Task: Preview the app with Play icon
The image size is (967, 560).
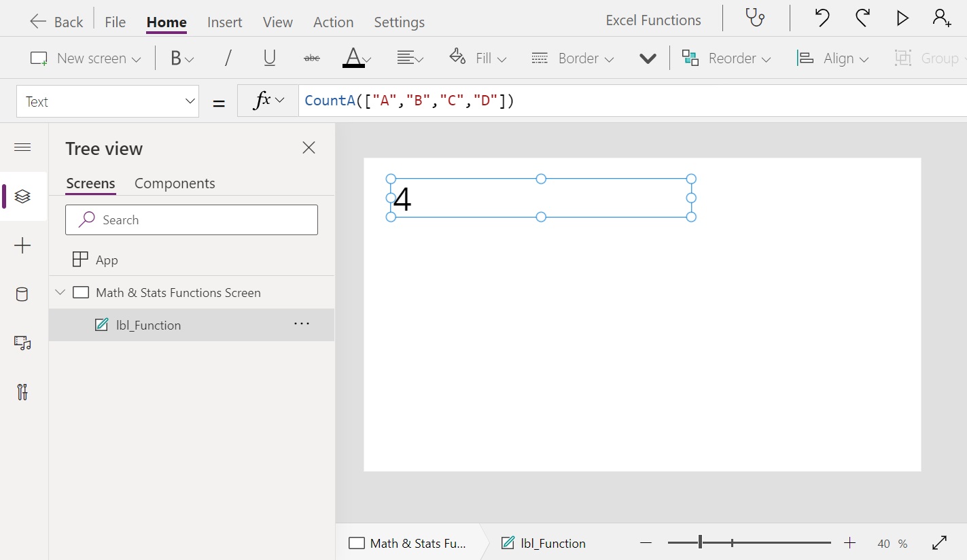Action: tap(902, 18)
